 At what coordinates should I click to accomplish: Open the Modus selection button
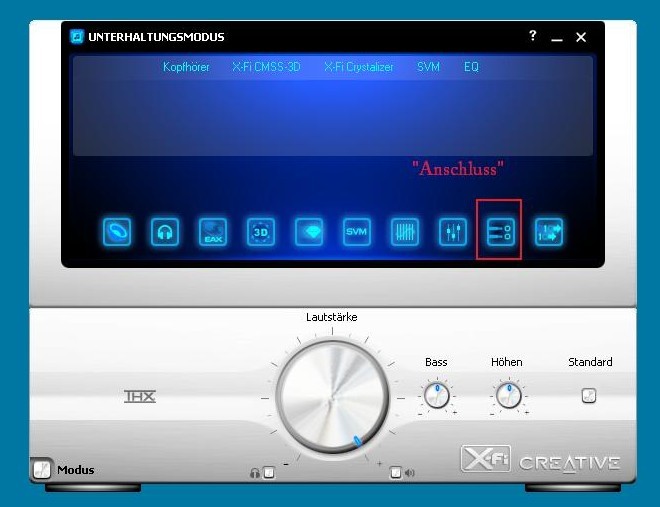(42, 469)
